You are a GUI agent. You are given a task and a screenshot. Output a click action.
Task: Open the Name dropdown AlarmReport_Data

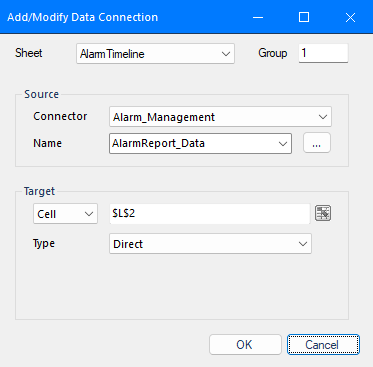[x=200, y=143]
